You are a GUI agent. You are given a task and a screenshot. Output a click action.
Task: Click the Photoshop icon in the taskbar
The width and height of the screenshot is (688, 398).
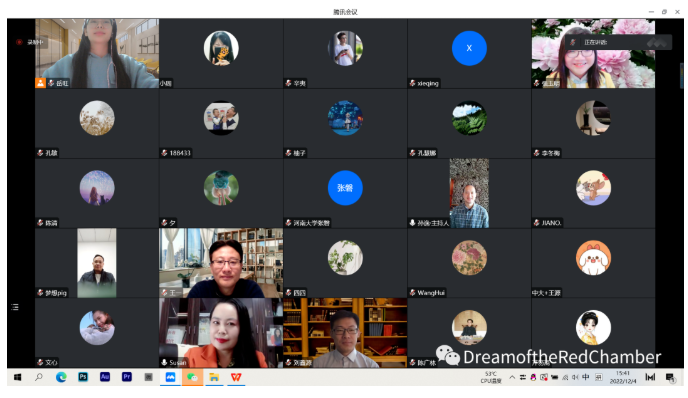click(x=83, y=377)
